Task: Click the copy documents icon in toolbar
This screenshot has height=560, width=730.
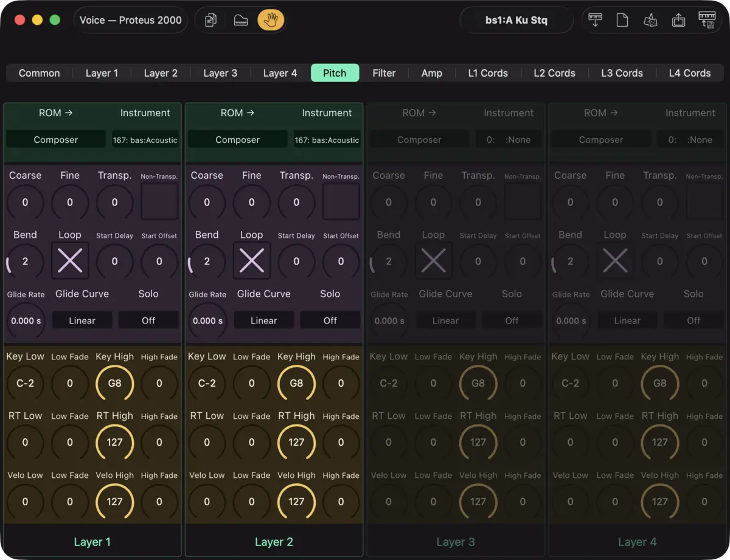Action: coord(210,20)
